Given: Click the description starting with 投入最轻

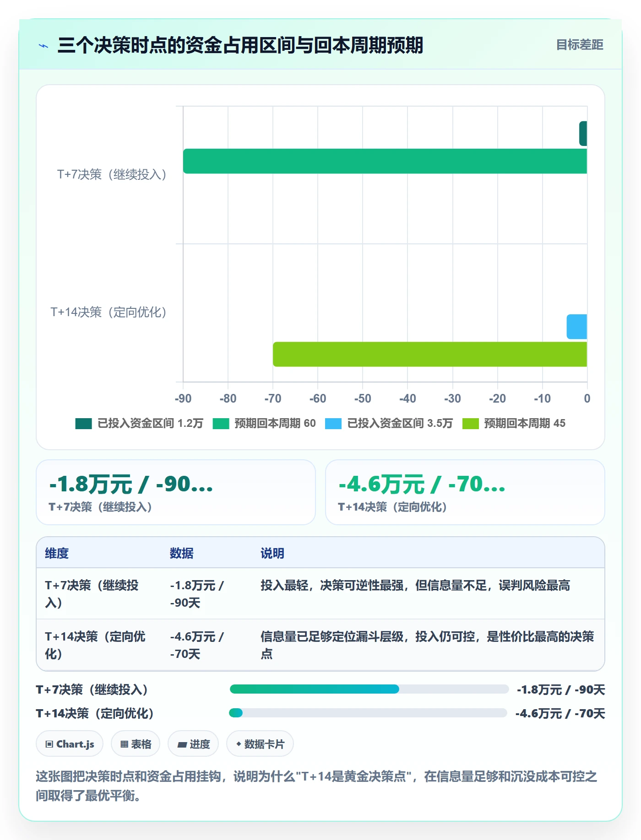Looking at the screenshot, I should 415,585.
